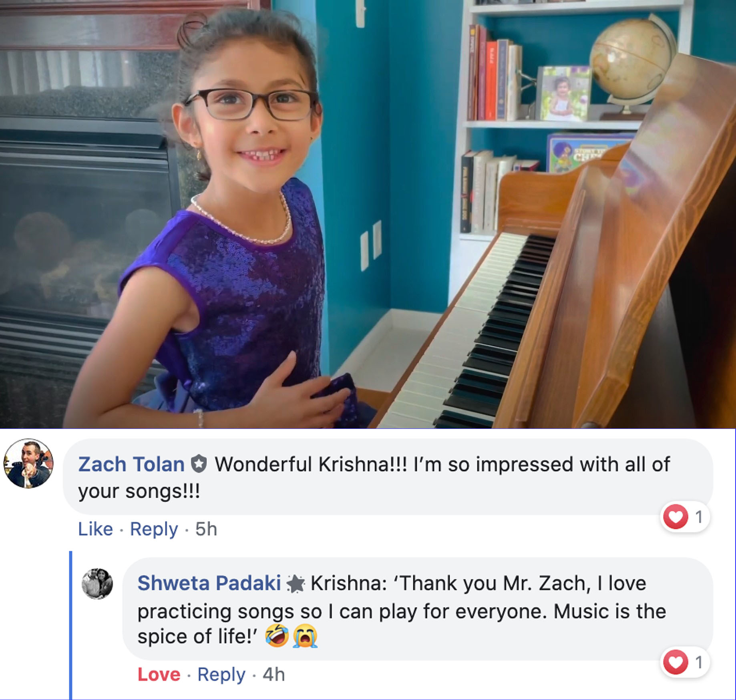The height and width of the screenshot is (700, 736).
Task: Click the crying emoji in Shweta's reply
Action: click(x=305, y=636)
